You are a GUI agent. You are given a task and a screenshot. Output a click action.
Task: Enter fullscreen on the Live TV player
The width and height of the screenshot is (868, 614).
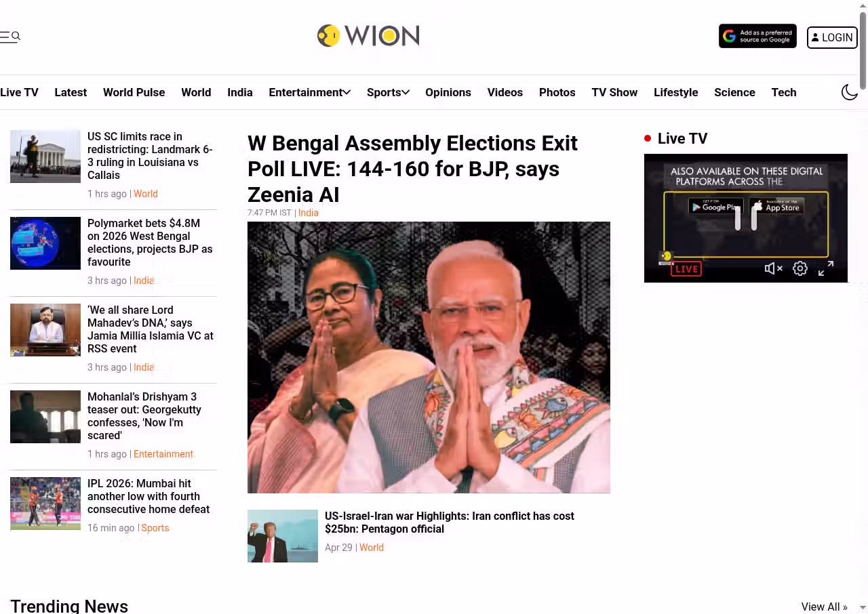[x=825, y=268]
